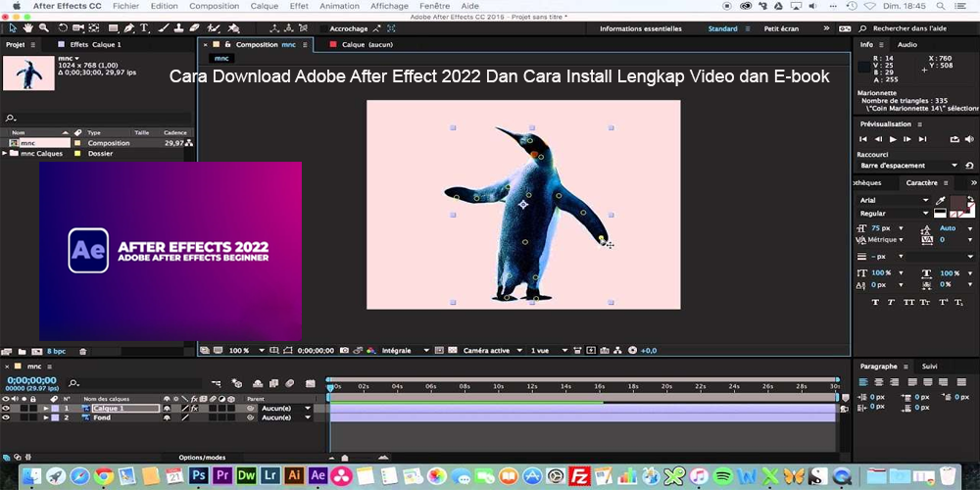Select the Pan Behind anchor point tool
The width and height of the screenshot is (980, 490).
tap(94, 28)
